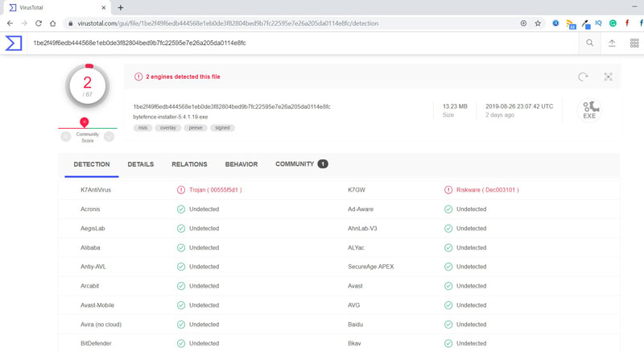644x352 pixels.
Task: Click the detection score circle gauge
Action: tap(87, 86)
